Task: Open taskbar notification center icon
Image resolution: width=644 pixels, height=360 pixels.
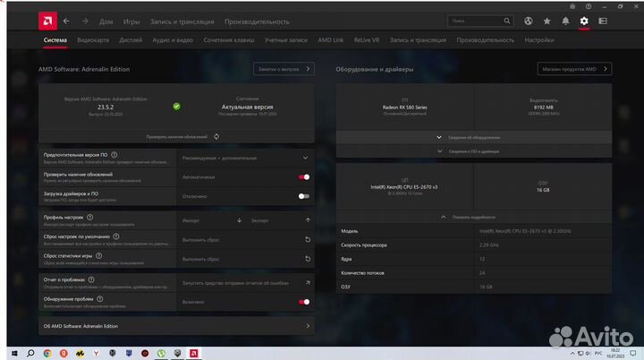Action: click(633, 354)
